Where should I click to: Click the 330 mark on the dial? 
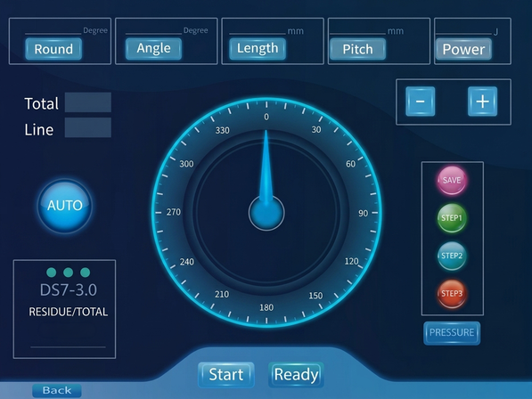[222, 131]
